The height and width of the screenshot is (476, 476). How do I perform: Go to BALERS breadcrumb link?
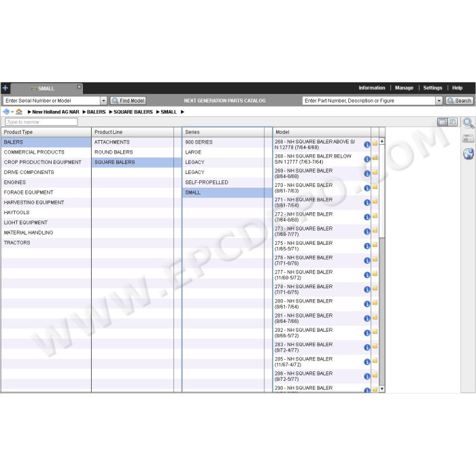click(x=97, y=112)
